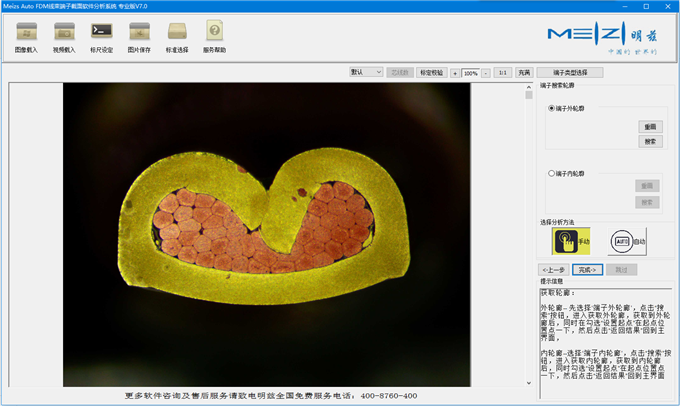This screenshot has height=406, width=680.
Task: Select the 端子内轮廓 inner contour radio
Action: click(x=551, y=173)
